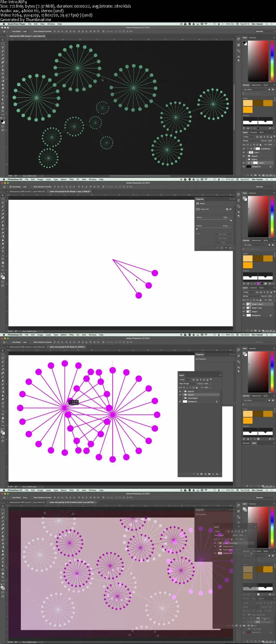Select the Eraser tool in the 22:28 frame
Image resolution: width=276 pixels, height=644 pixels.
(3, 543)
